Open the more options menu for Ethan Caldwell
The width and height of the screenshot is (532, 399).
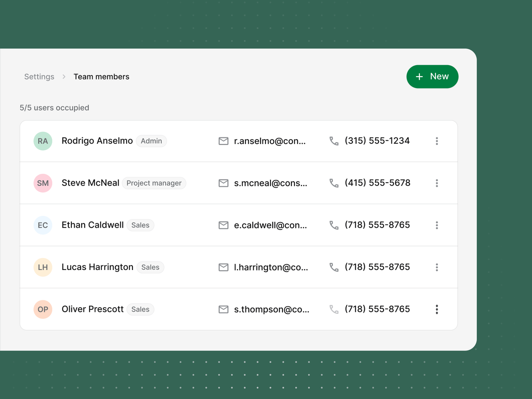(x=437, y=225)
